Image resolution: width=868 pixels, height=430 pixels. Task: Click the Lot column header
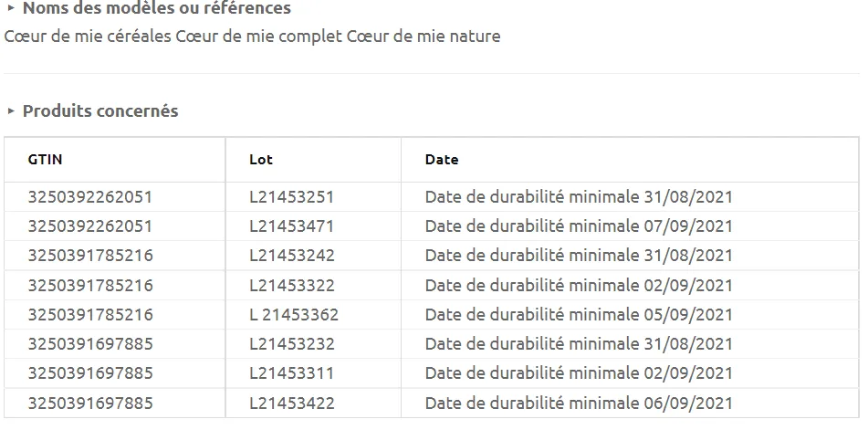(261, 160)
